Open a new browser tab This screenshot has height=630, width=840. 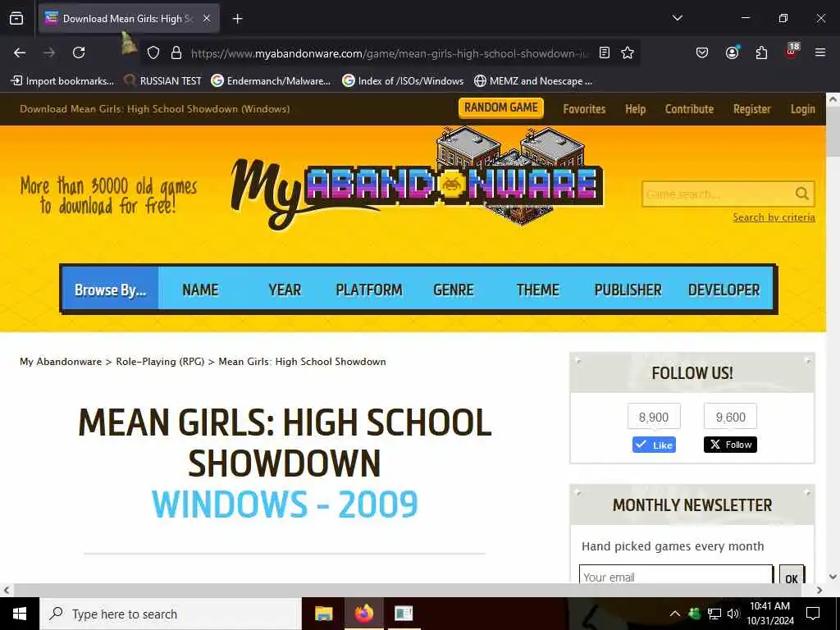coord(237,19)
